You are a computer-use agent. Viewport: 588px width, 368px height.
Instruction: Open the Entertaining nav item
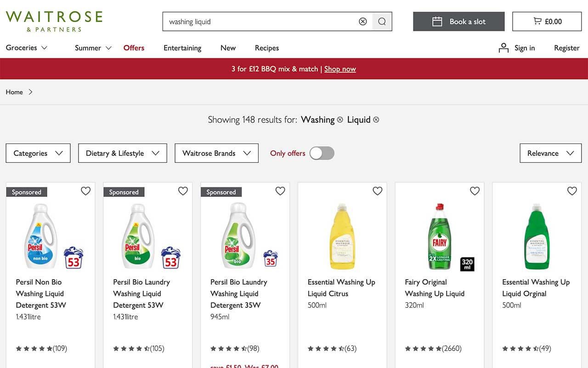pyautogui.click(x=182, y=48)
